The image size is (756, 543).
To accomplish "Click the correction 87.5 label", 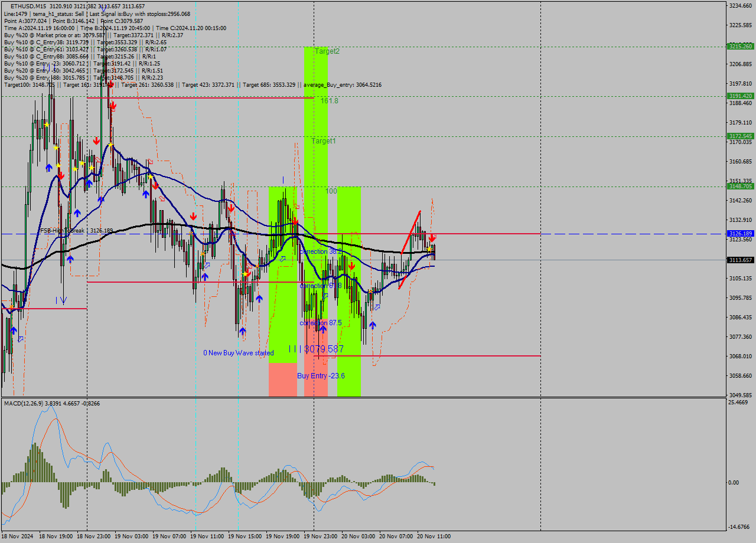I will point(321,323).
